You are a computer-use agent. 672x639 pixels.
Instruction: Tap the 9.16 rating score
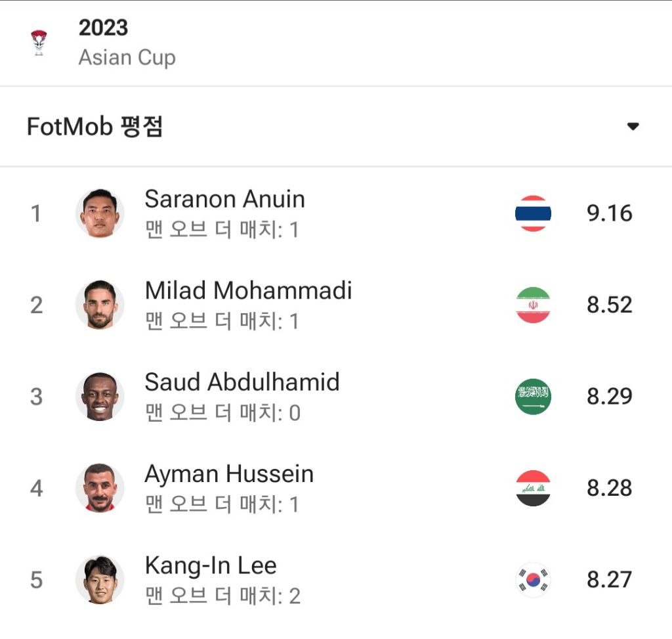[x=609, y=213]
